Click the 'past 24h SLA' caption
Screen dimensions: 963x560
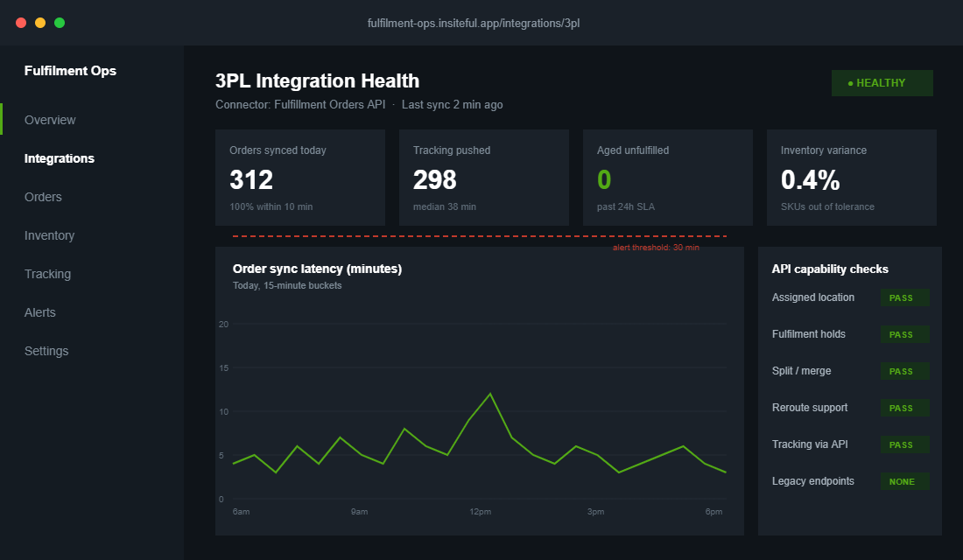[x=626, y=206]
